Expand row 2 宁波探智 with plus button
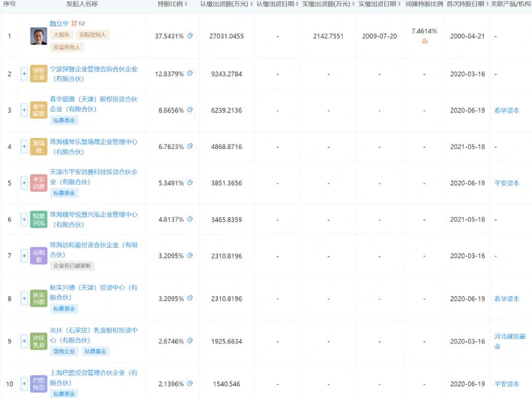This screenshot has width=532, height=398. pyautogui.click(x=24, y=74)
